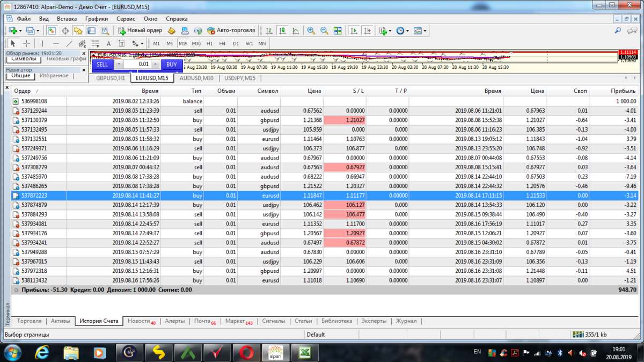
Task: Draw a horizontal line tool
Action: point(56,44)
